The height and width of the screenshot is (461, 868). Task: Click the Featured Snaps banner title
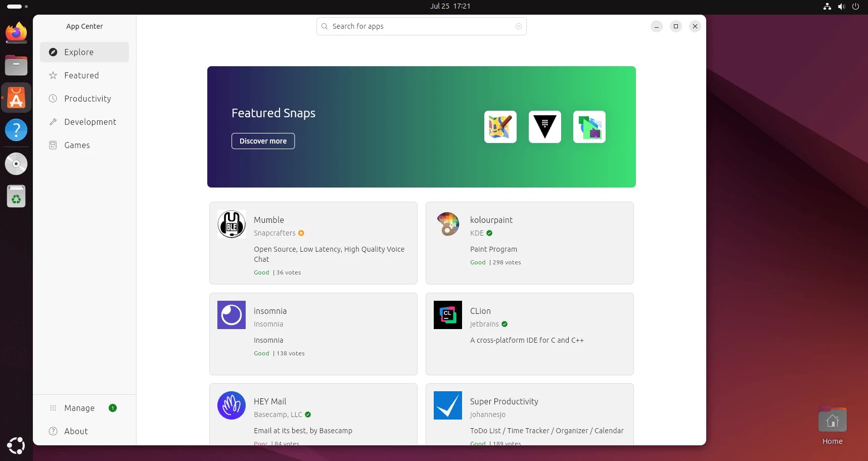[x=273, y=113]
